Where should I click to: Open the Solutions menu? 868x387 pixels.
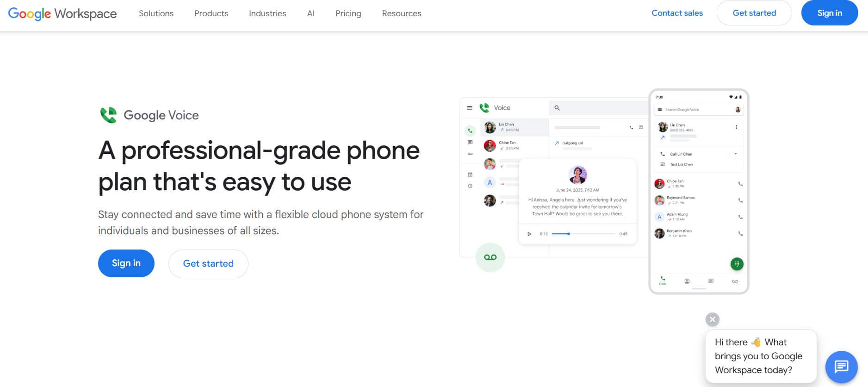156,13
